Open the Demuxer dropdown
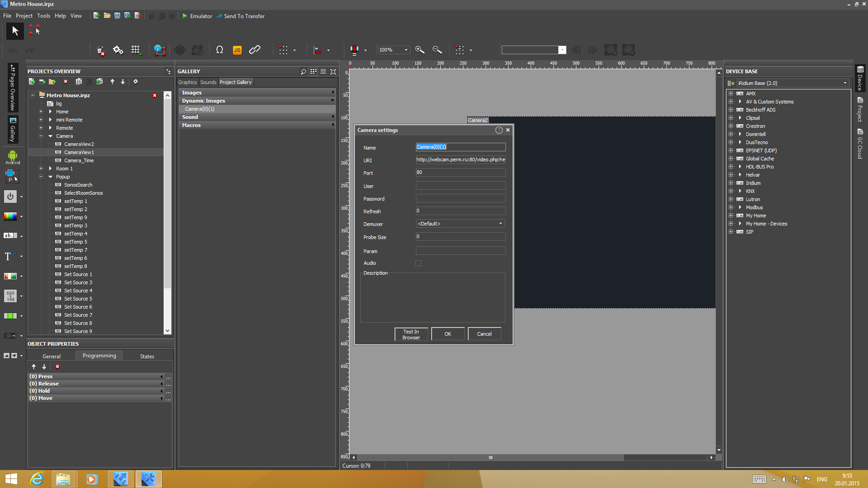The image size is (868, 488). [460, 224]
